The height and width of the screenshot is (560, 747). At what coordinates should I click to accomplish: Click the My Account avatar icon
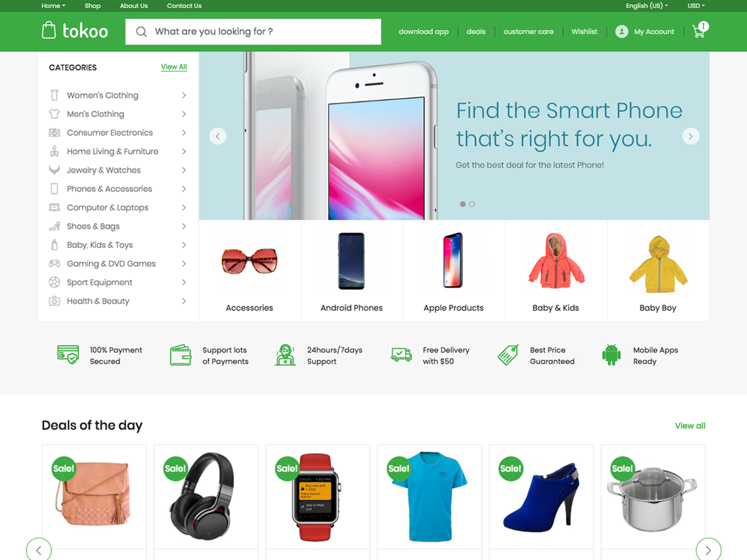(x=621, y=31)
